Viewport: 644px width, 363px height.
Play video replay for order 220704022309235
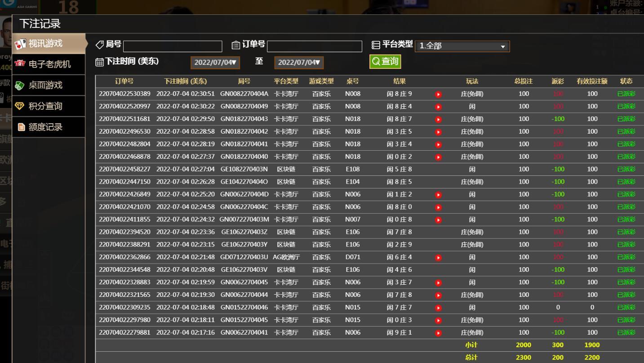439,308
